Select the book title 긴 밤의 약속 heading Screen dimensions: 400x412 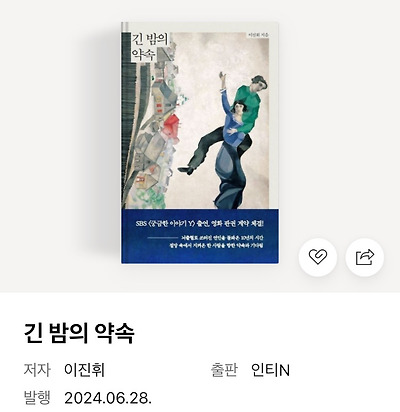click(79, 333)
